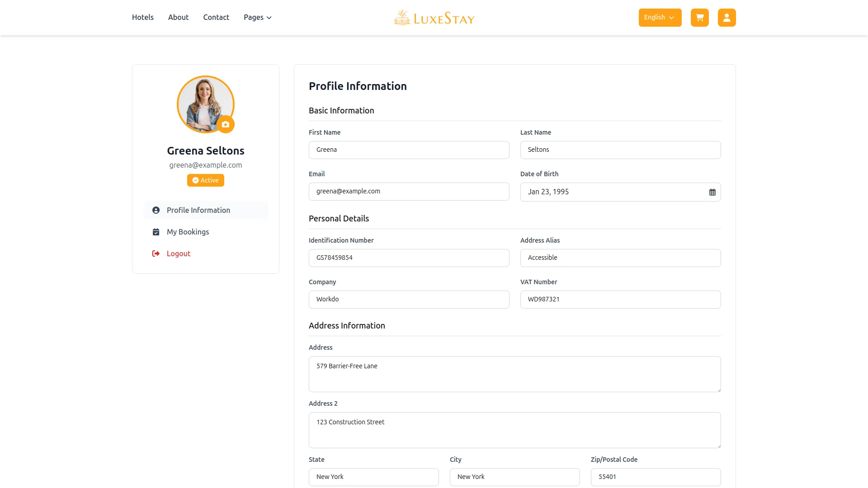Viewport: 868px width, 488px height.
Task: Click the camera icon on avatar
Action: 226,124
